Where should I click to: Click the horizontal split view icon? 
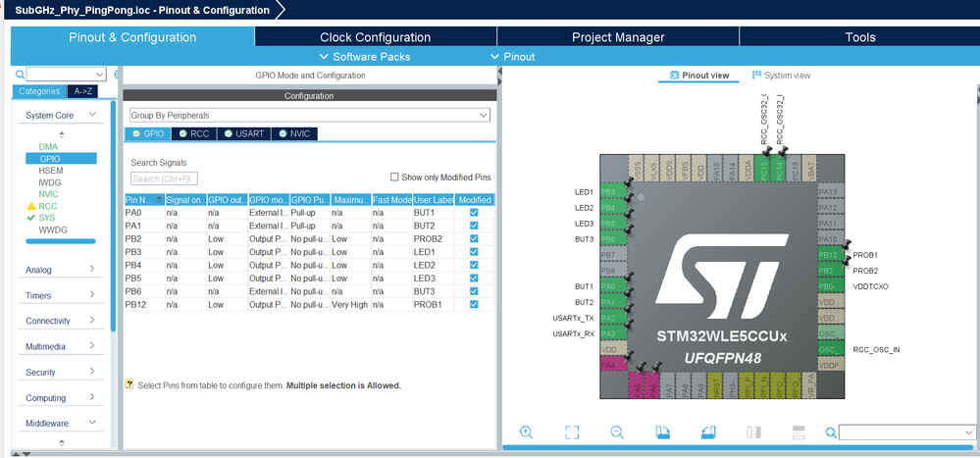coord(799,433)
